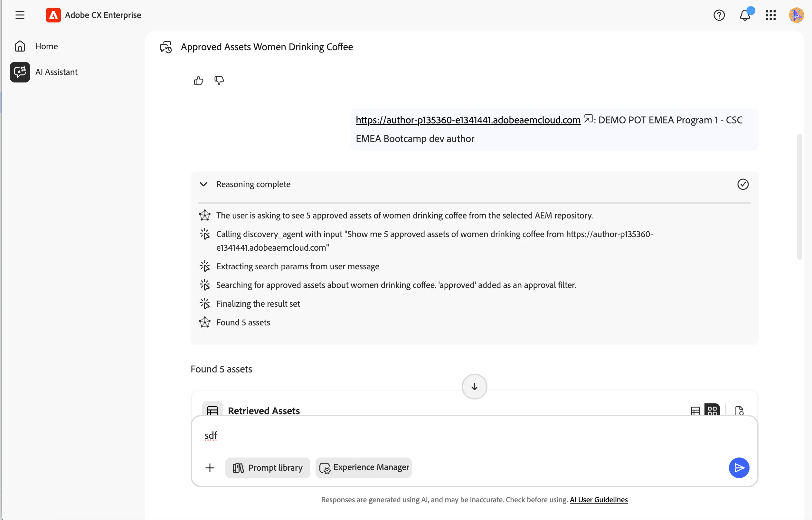Collapse the Reasoning complete section

click(203, 184)
